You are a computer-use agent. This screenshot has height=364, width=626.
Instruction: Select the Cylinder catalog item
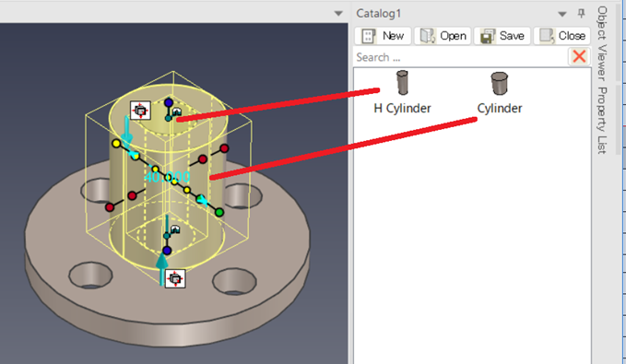click(500, 93)
